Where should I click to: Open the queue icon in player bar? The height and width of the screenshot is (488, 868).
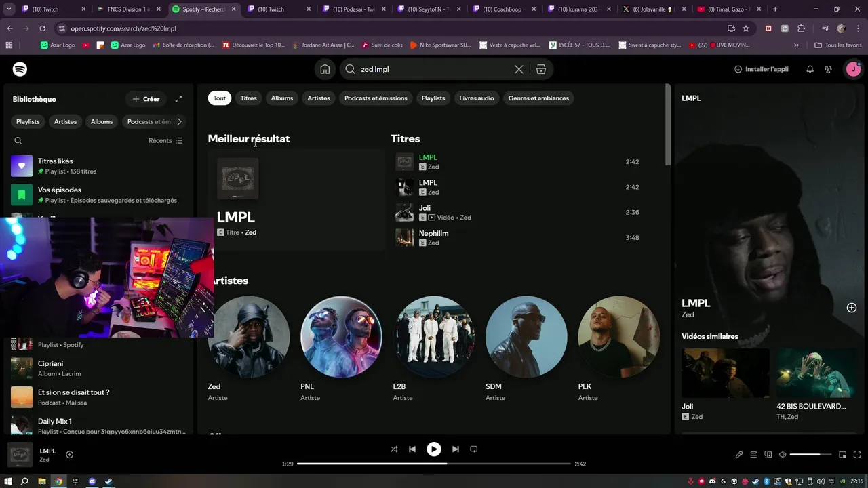753,455
